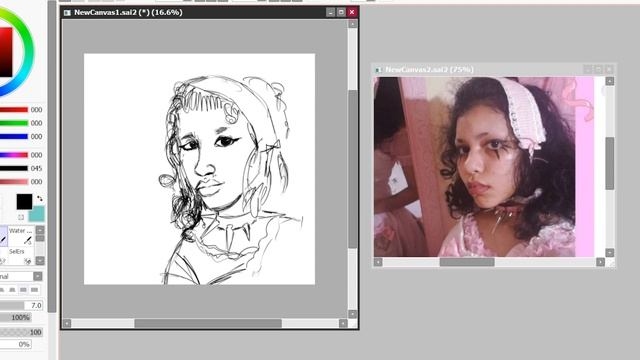Click NewCanvas1 horizontal scroll left arrow

(67, 323)
